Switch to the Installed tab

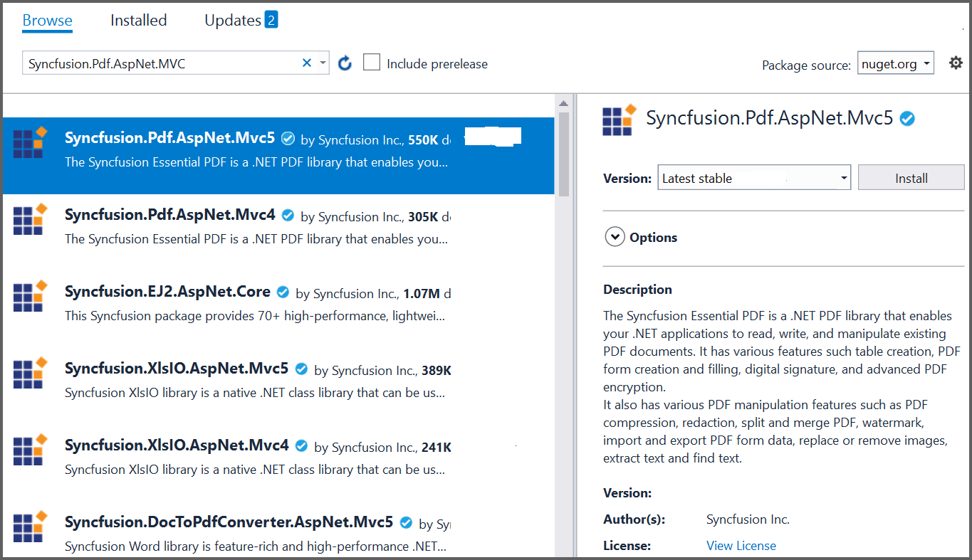[138, 20]
